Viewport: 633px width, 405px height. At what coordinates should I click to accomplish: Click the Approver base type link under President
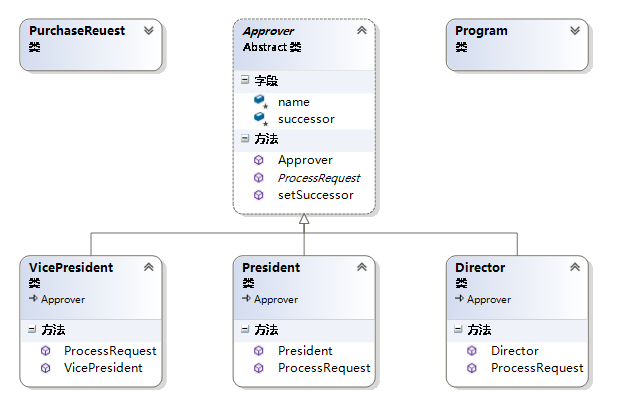276,299
